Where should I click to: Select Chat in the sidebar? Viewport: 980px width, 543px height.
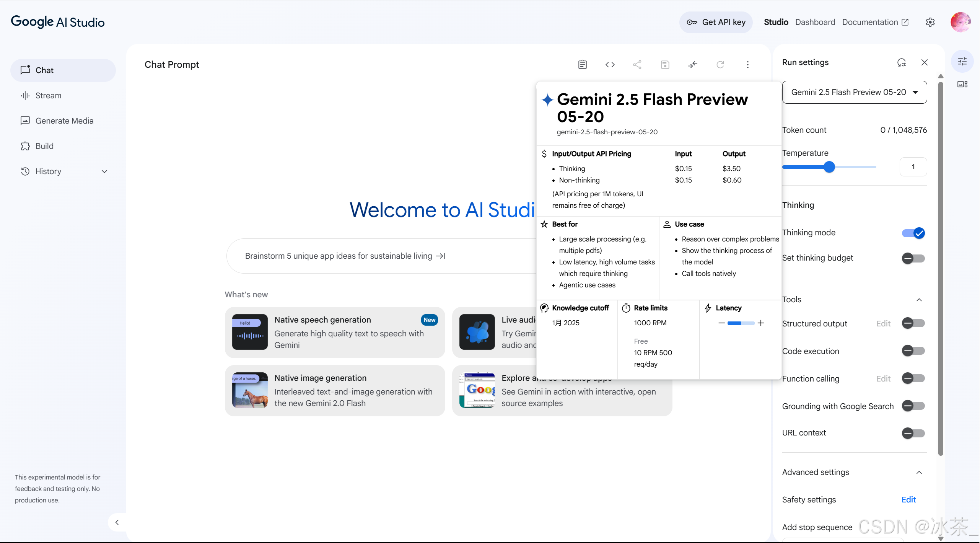(x=63, y=70)
